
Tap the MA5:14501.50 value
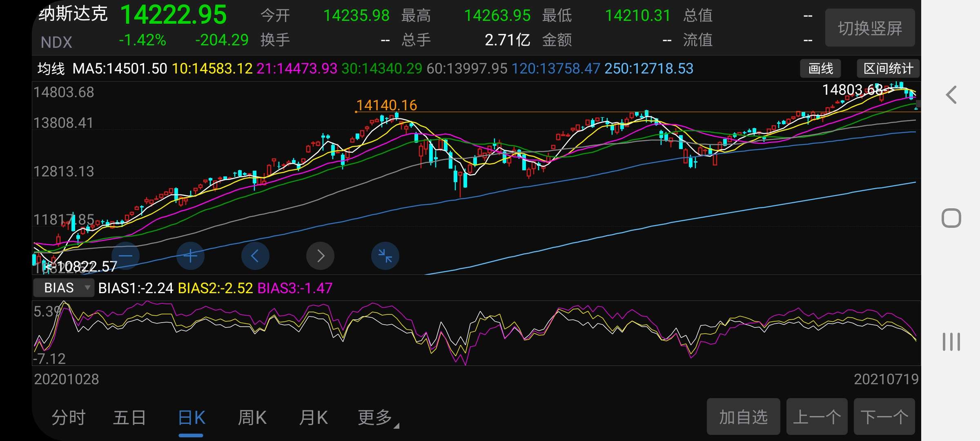pos(120,68)
